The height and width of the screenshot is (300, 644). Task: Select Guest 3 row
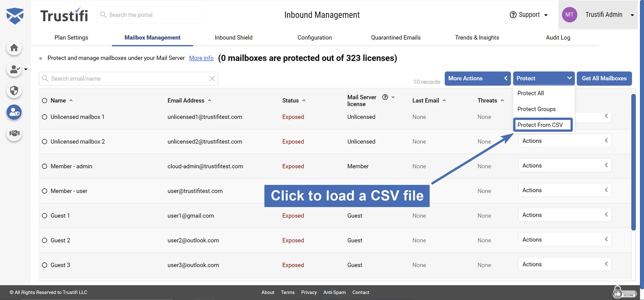point(45,265)
